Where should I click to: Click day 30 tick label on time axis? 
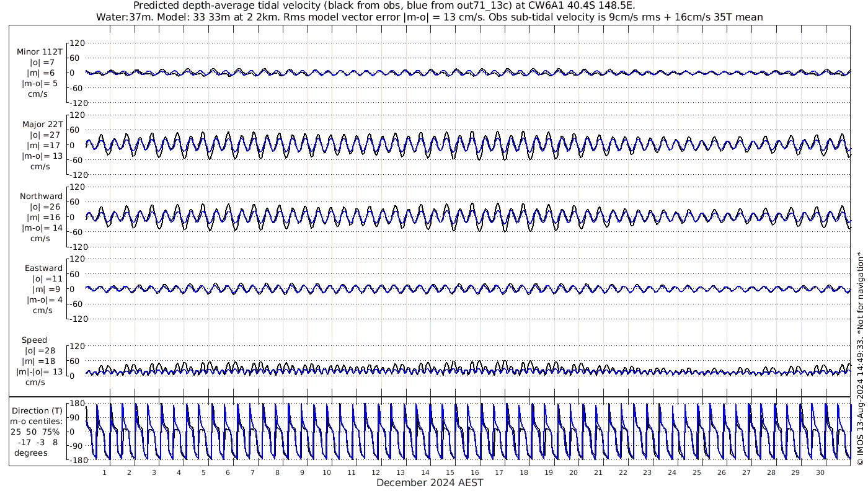pyautogui.click(x=820, y=472)
